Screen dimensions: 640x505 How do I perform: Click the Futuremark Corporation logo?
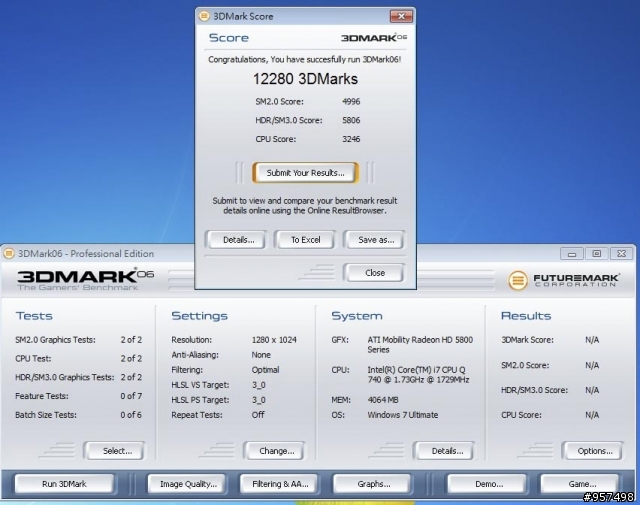pos(564,280)
